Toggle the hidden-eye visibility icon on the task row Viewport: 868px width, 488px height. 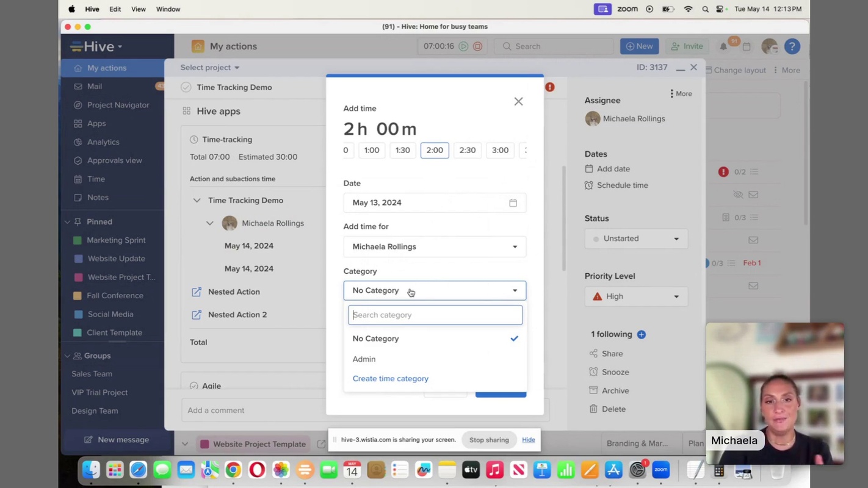click(x=738, y=194)
